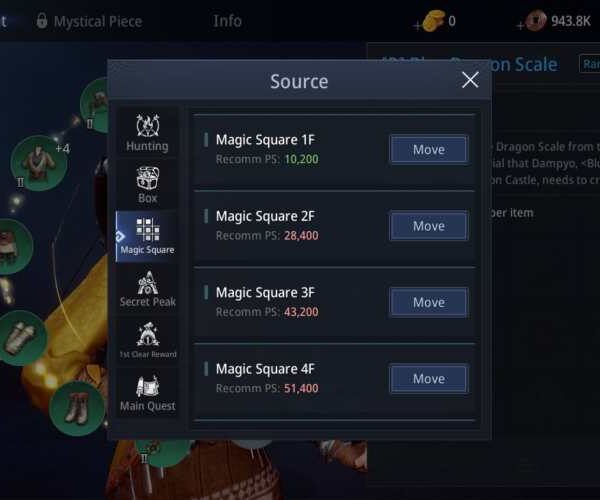Select the +4 armor equipment slot
This screenshot has height=500, width=600.
[39, 163]
